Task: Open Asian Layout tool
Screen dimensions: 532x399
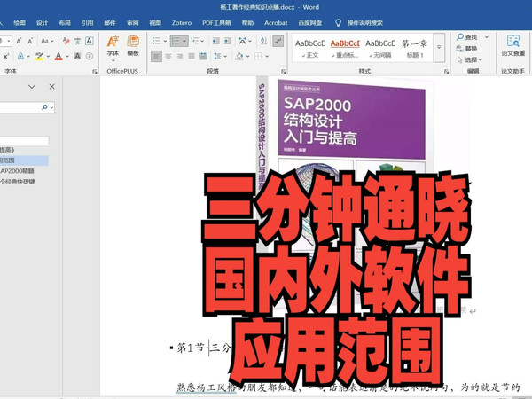Action: click(x=242, y=41)
